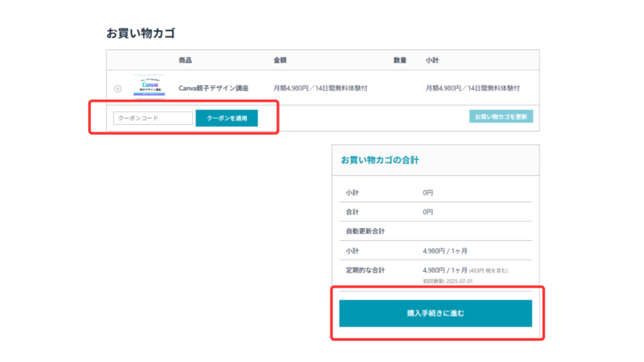Remove Canva親子デザイン講座 from the cart

coord(117,89)
